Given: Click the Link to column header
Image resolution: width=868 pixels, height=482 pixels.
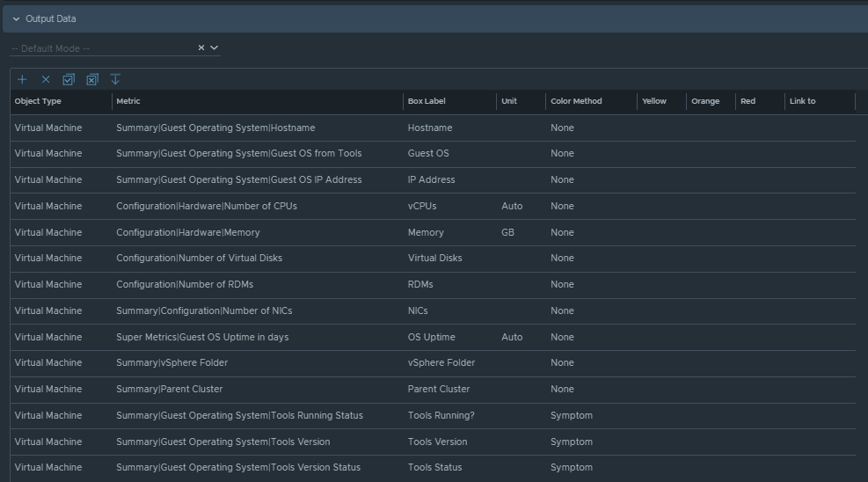Looking at the screenshot, I should pos(802,101).
